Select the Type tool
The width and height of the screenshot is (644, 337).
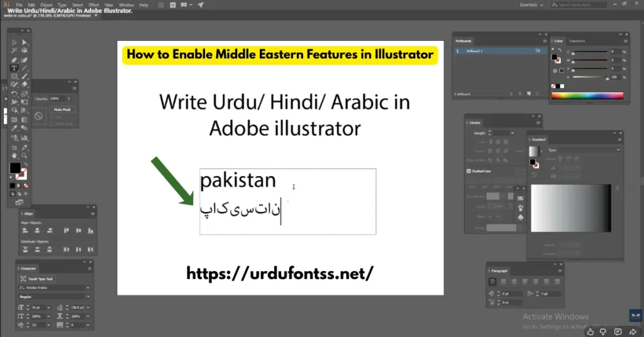14,68
